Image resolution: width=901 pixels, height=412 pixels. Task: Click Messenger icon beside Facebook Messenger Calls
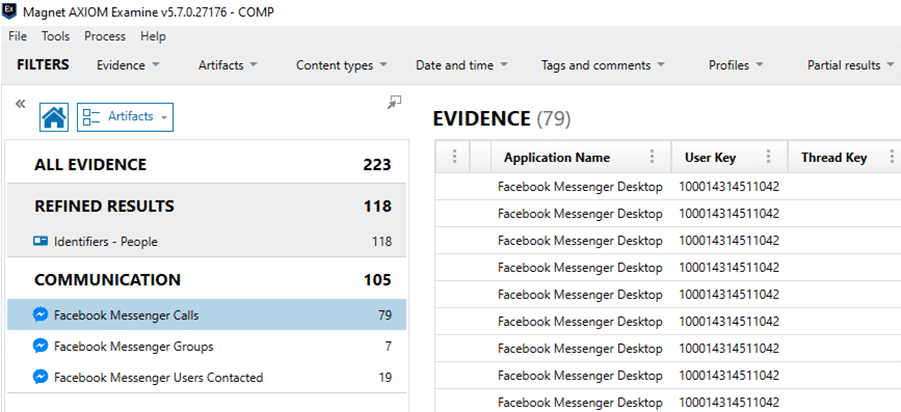point(40,314)
